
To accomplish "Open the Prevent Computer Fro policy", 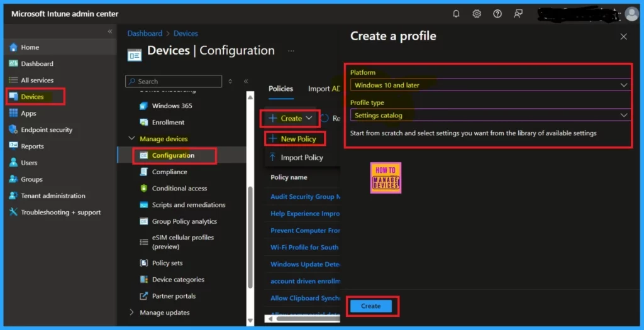I will (305, 230).
